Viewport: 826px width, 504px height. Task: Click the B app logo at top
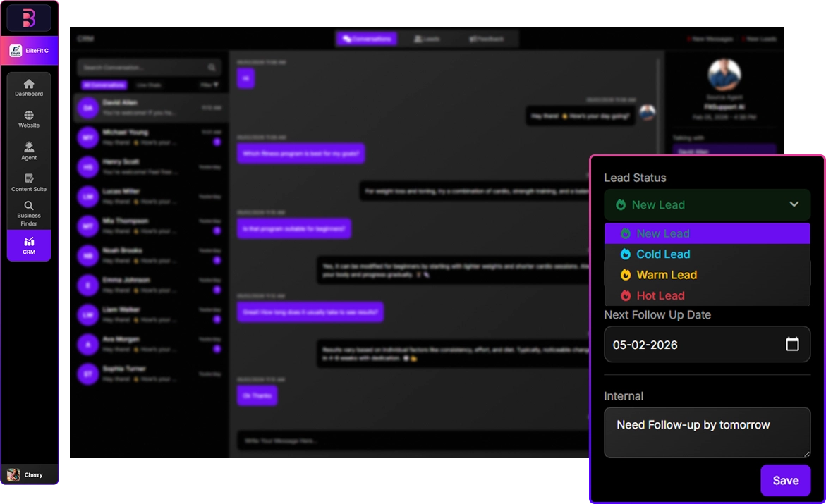pos(29,18)
